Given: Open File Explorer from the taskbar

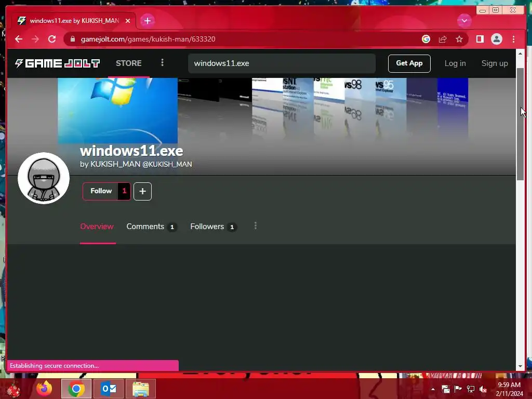Looking at the screenshot, I should [141, 389].
